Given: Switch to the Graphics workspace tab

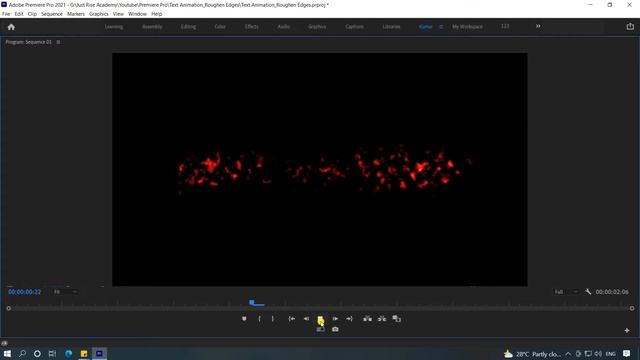Looking at the screenshot, I should (317, 27).
